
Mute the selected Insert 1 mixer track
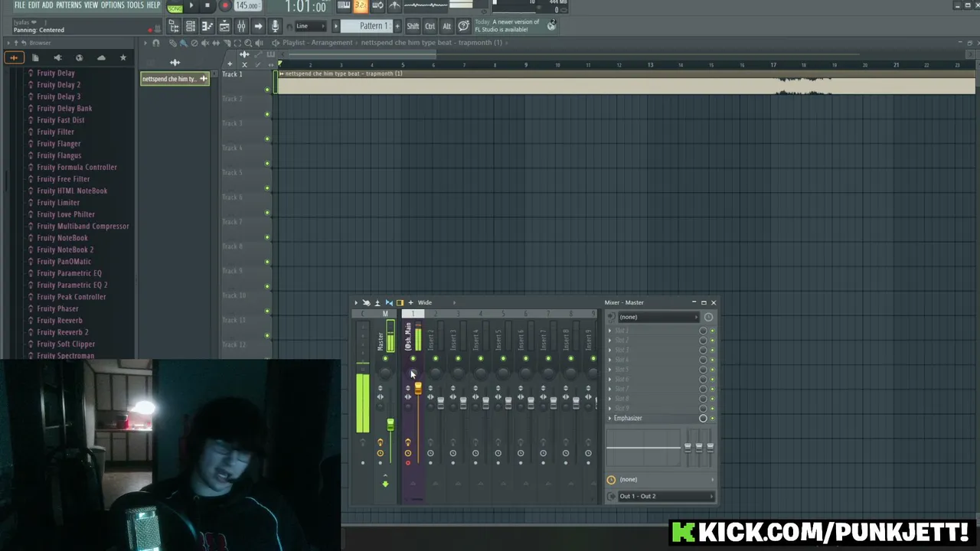413,359
